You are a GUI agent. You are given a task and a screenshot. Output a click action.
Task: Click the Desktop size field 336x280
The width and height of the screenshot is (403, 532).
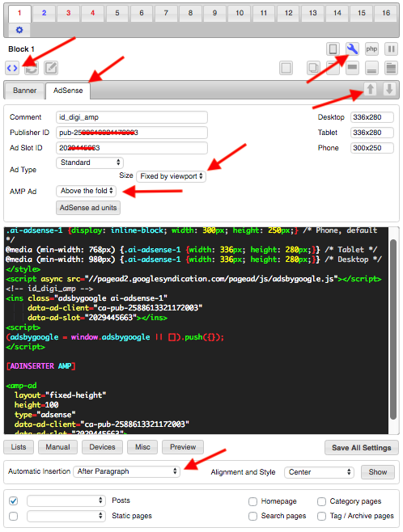372,117
